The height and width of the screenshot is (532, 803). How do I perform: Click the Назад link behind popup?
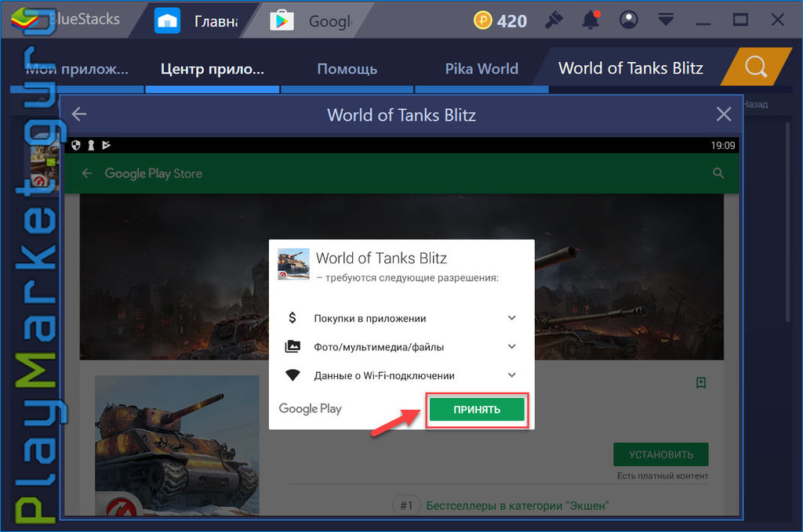click(x=755, y=104)
